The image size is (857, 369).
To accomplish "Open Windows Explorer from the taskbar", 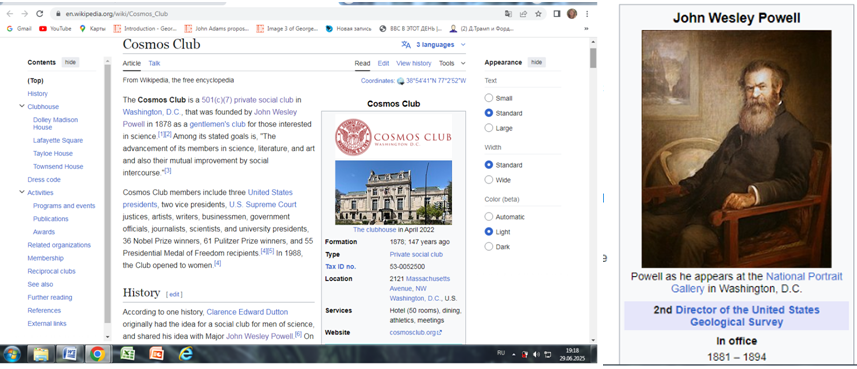I will click(x=41, y=354).
